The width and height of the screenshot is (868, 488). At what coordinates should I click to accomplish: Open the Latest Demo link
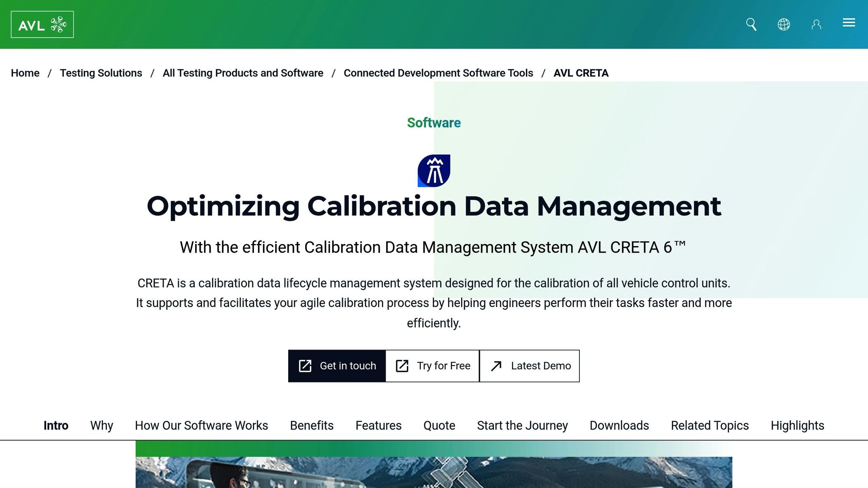tap(530, 366)
